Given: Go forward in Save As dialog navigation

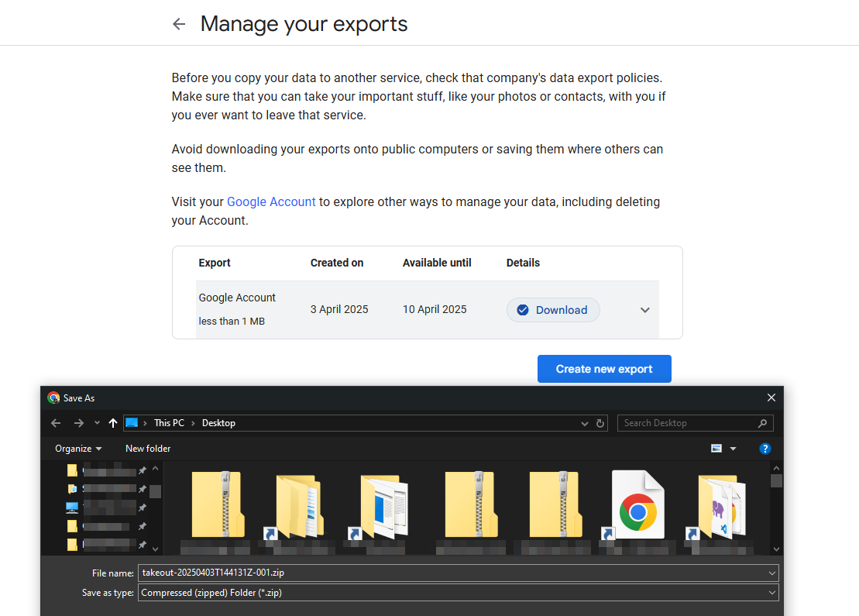Looking at the screenshot, I should 78,423.
